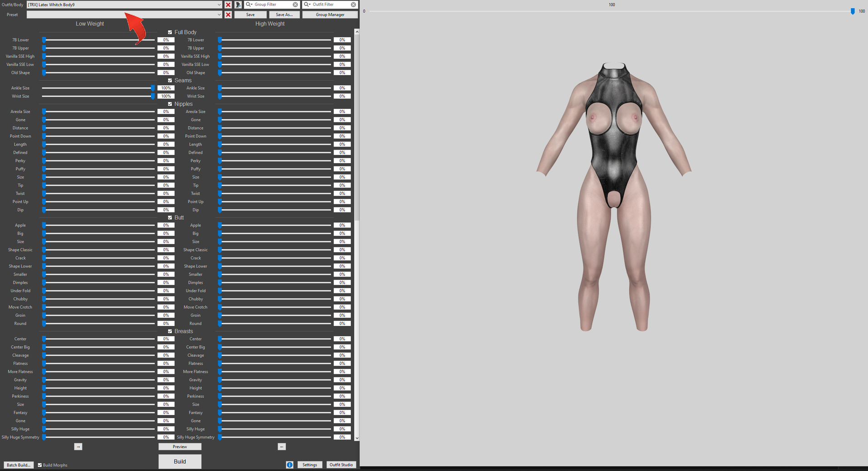This screenshot has width=868, height=471.
Task: Click the High Weight 7B Upper percent box
Action: click(342, 48)
